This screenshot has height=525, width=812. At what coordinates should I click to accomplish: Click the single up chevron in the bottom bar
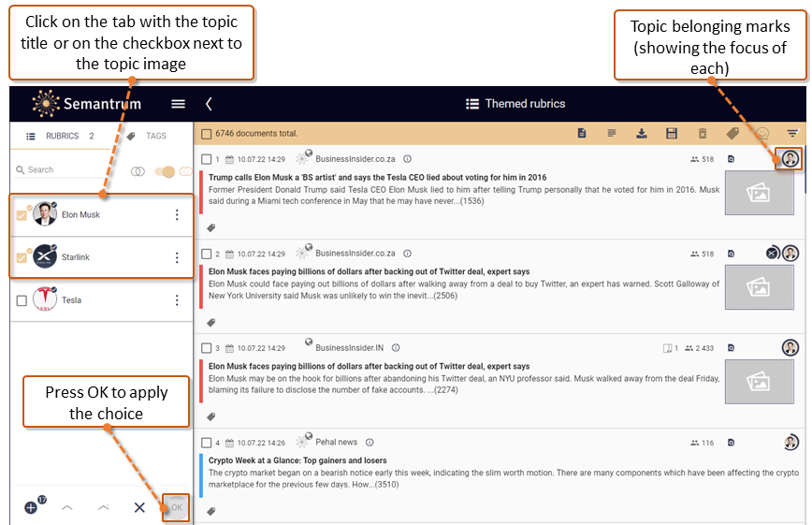click(x=66, y=507)
